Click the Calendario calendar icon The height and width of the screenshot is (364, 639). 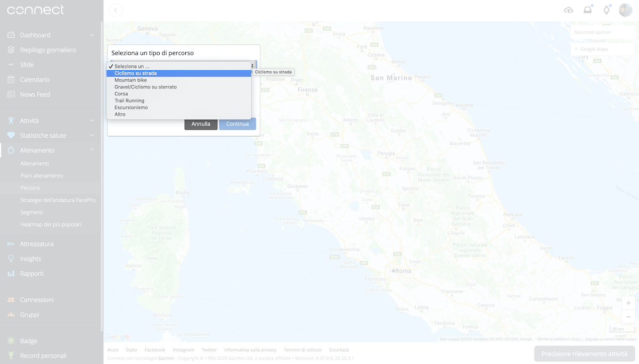(11, 80)
